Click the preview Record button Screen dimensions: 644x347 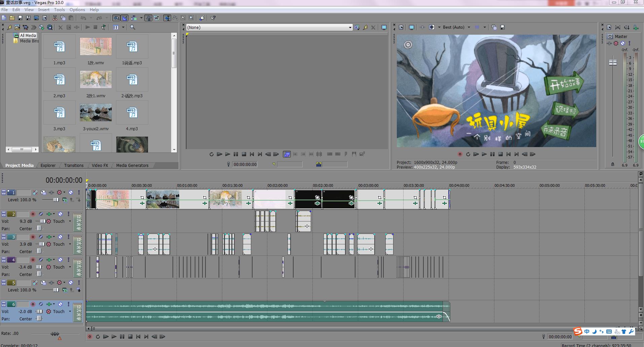(460, 154)
